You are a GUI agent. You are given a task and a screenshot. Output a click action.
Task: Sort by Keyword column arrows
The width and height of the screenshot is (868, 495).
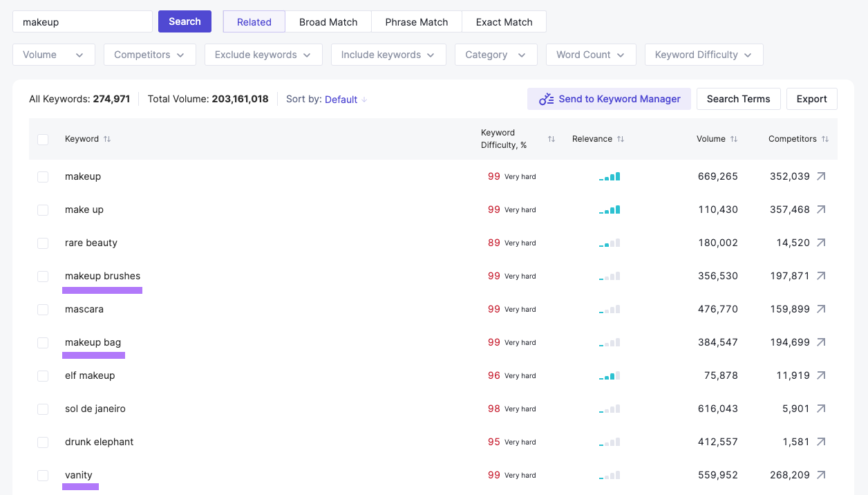coord(107,139)
